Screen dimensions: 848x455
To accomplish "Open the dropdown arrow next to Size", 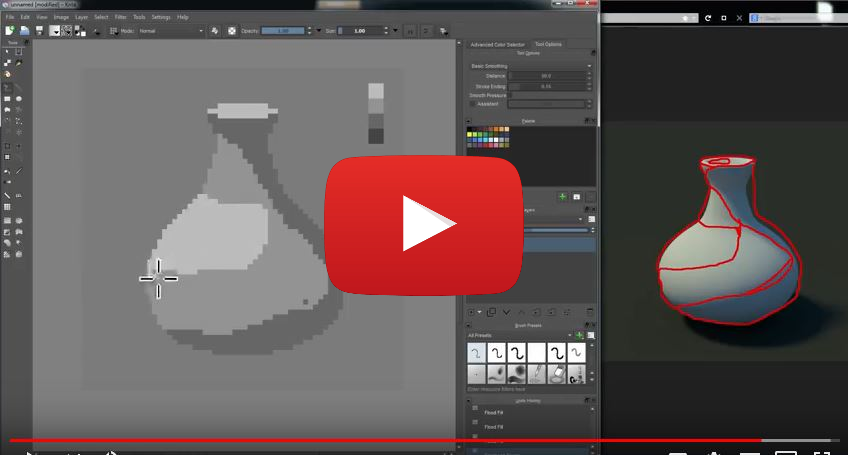I will pos(395,31).
